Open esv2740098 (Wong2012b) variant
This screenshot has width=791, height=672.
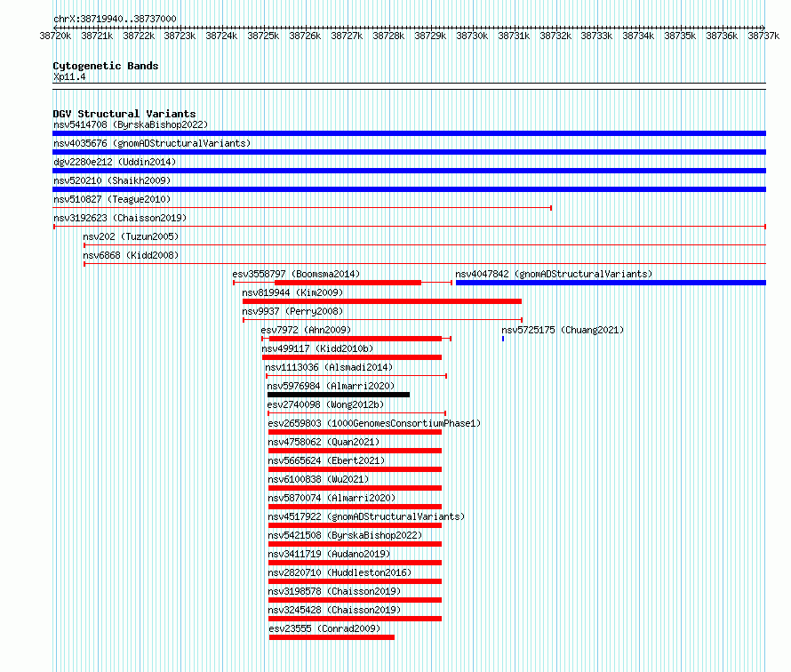[325, 404]
